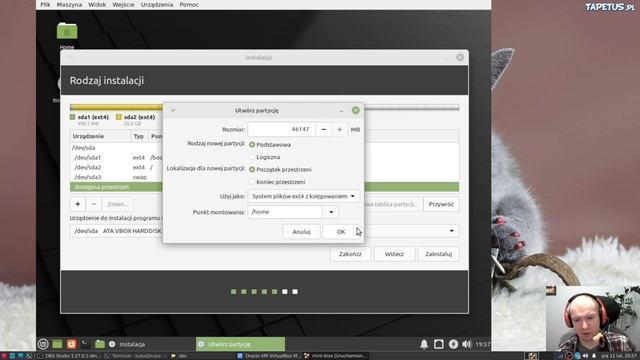Switch to the Utwórz partycję taskbar entry
The image size is (640, 360).
[240, 344]
